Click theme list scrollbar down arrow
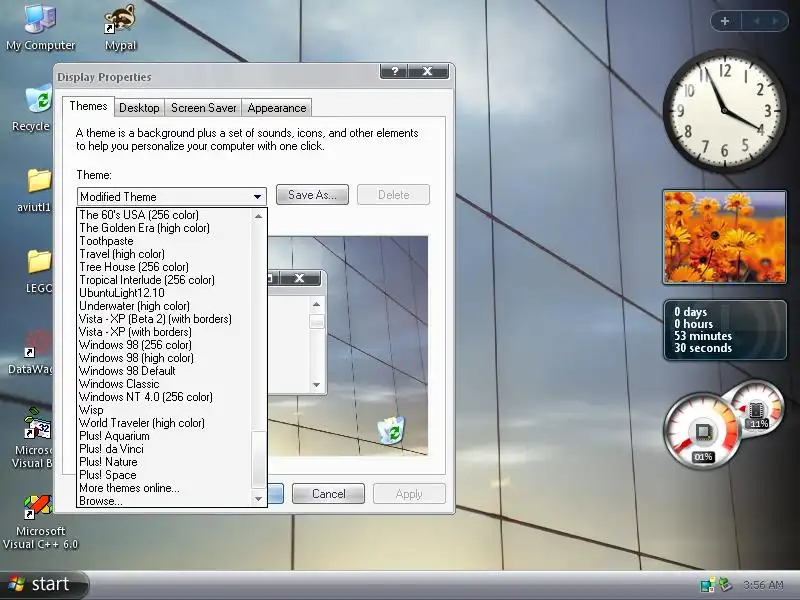800x600 pixels. pyautogui.click(x=259, y=498)
